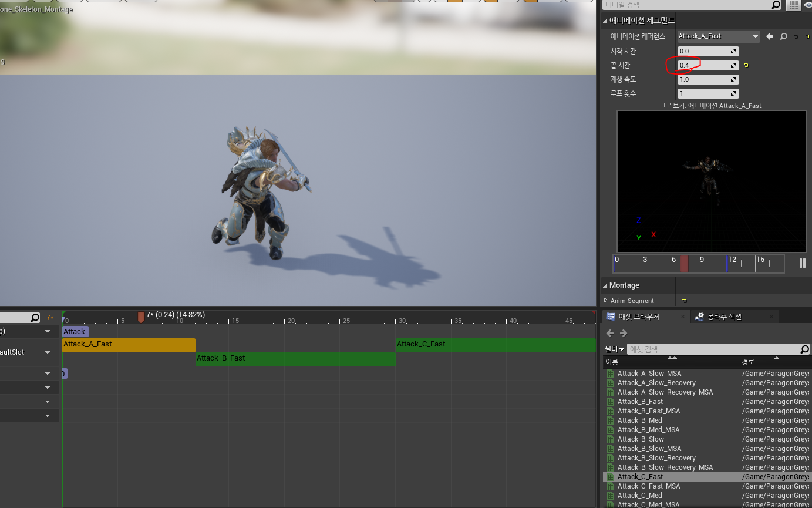Collapse the Montage category
This screenshot has height=508, width=812.
point(605,285)
